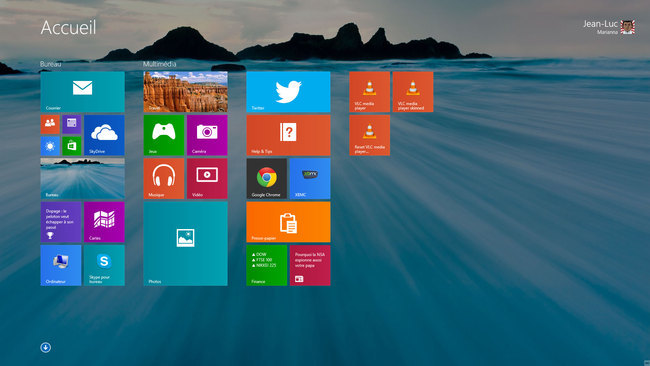Viewport: 650px width, 366px height.
Task: Open the Caméra tile
Action: [x=207, y=135]
